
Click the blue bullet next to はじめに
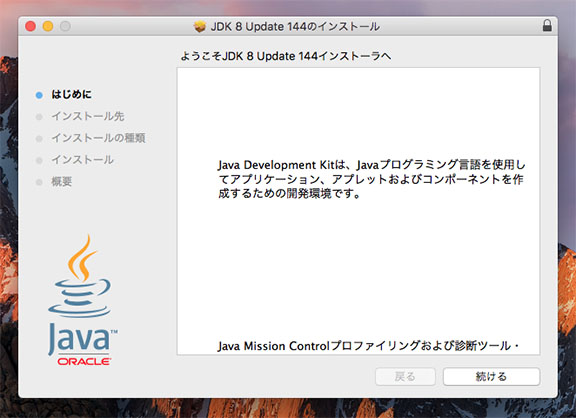tap(39, 95)
